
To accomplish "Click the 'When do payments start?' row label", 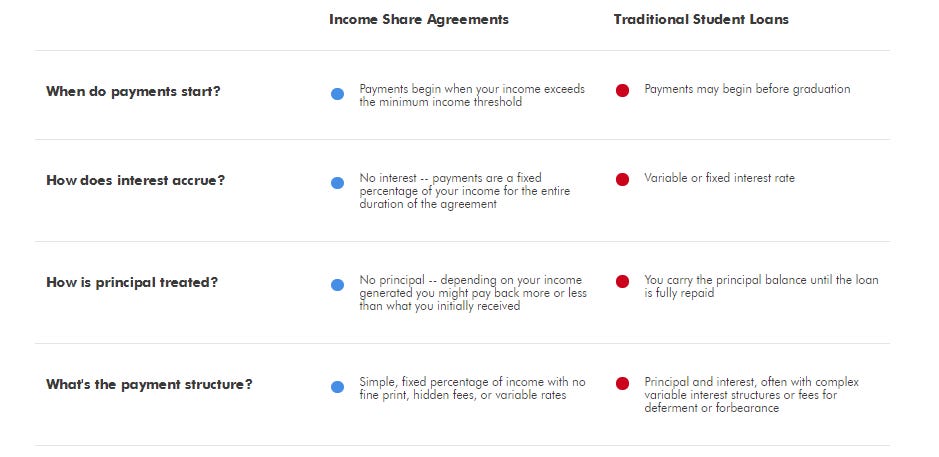I will click(134, 92).
